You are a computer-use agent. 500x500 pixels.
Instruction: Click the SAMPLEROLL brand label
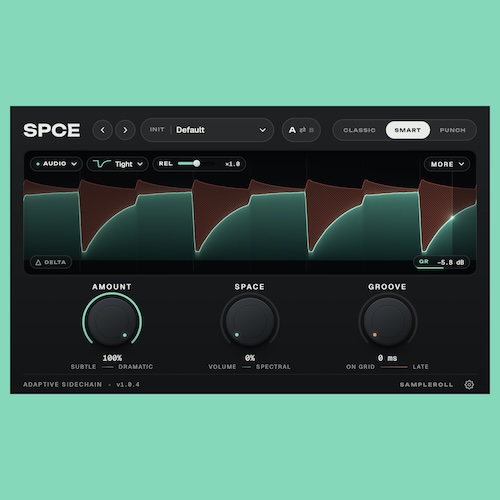426,385
